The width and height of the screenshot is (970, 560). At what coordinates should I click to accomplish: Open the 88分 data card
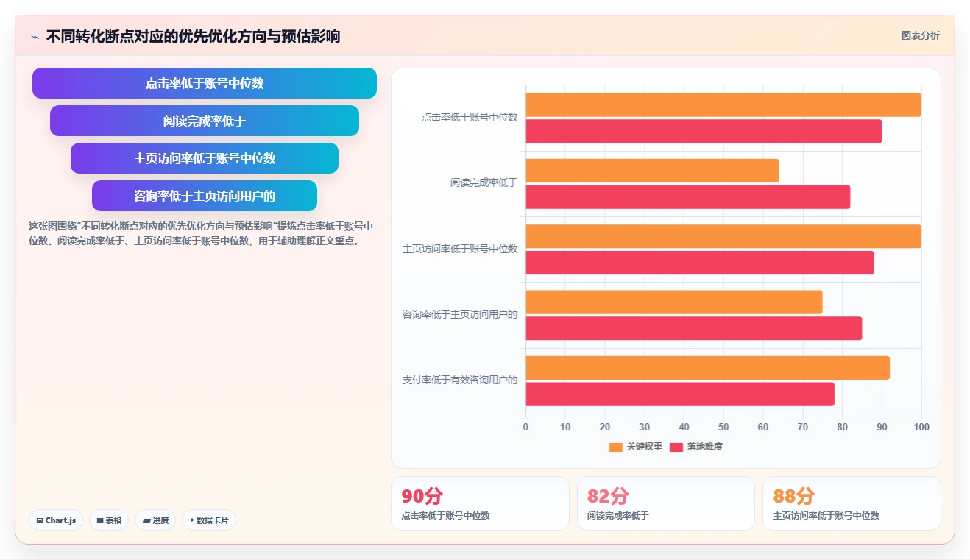(x=852, y=503)
